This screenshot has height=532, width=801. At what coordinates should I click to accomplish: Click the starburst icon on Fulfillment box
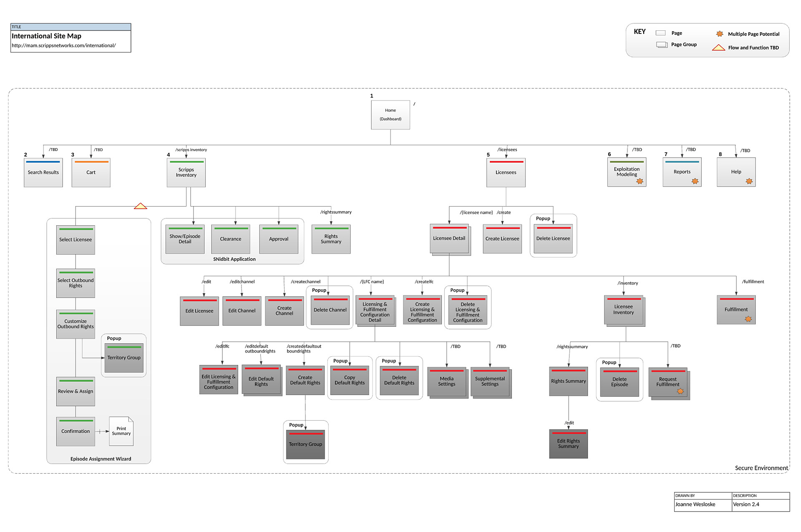click(748, 319)
